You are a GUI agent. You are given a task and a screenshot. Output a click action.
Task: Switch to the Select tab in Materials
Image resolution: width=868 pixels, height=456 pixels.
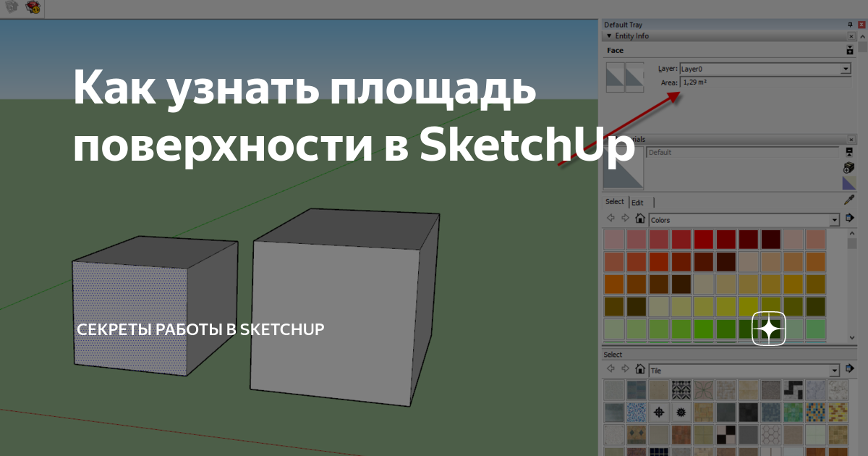click(x=614, y=202)
